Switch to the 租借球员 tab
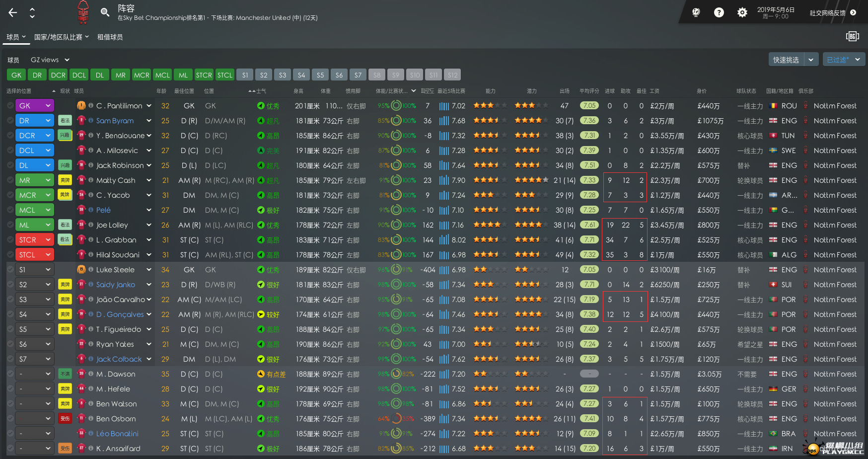Viewport: 868px width, 459px height. click(x=110, y=37)
